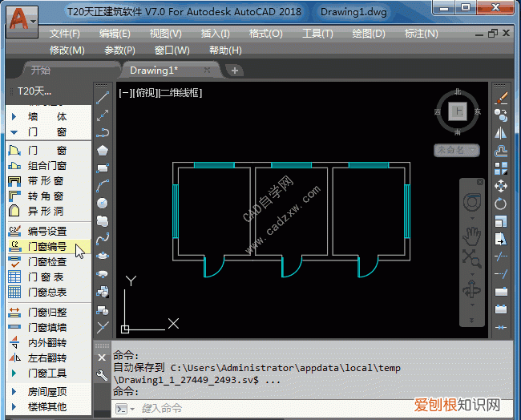
Task: Open the navigation bar Orbit tool
Action: [x=472, y=289]
